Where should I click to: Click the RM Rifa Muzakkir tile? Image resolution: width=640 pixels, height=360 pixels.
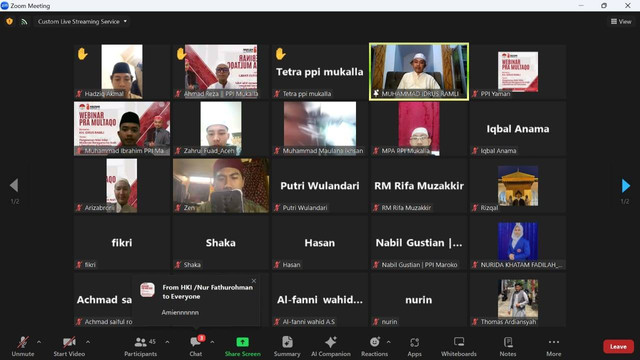(x=419, y=186)
